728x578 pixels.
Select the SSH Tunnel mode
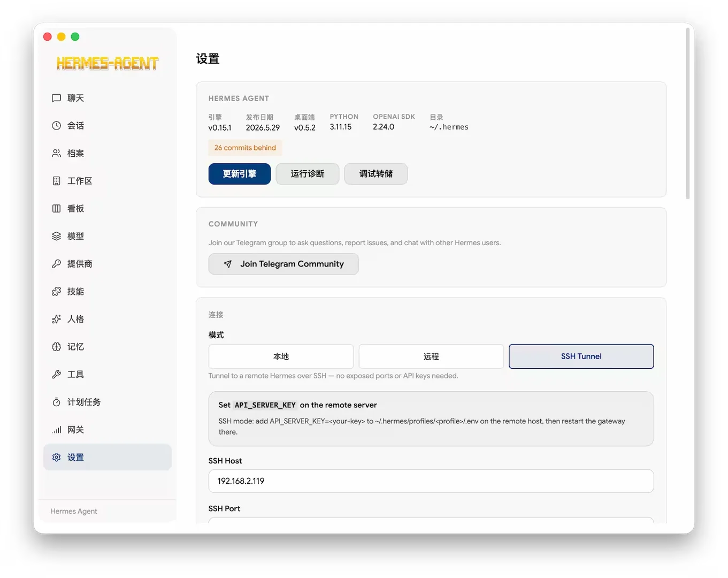point(581,356)
